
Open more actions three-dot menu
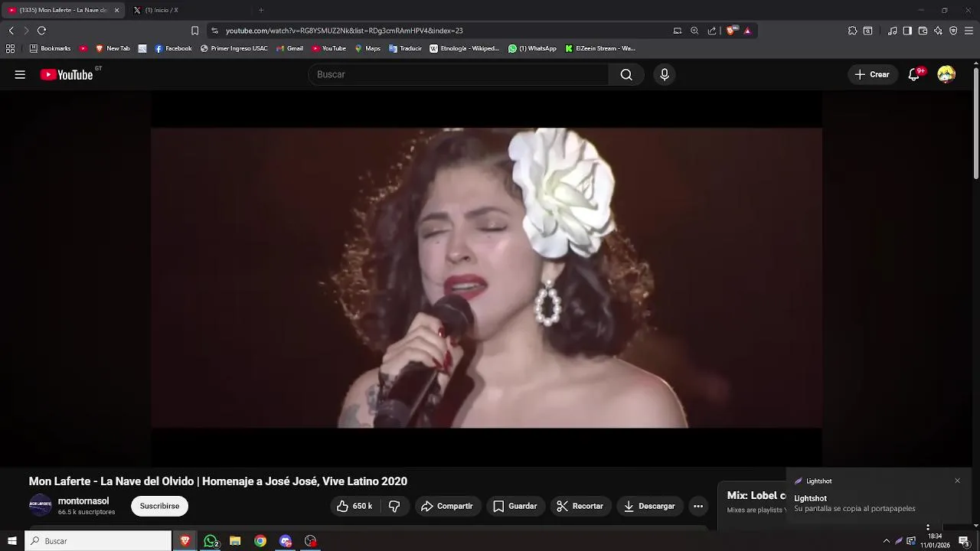point(698,506)
